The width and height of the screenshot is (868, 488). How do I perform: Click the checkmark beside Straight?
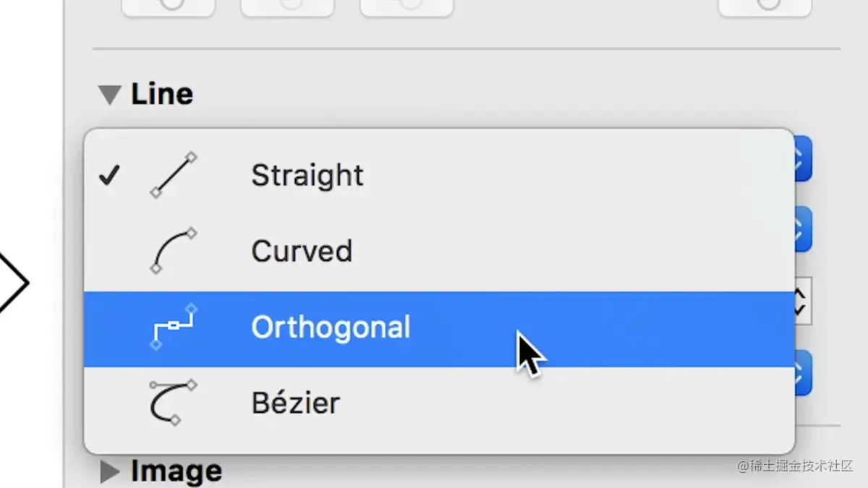tap(109, 175)
